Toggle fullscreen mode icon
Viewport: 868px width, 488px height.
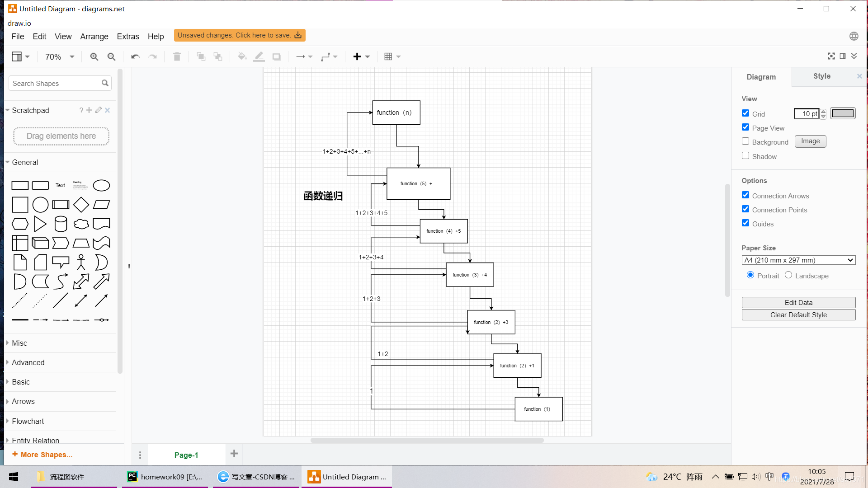point(831,56)
